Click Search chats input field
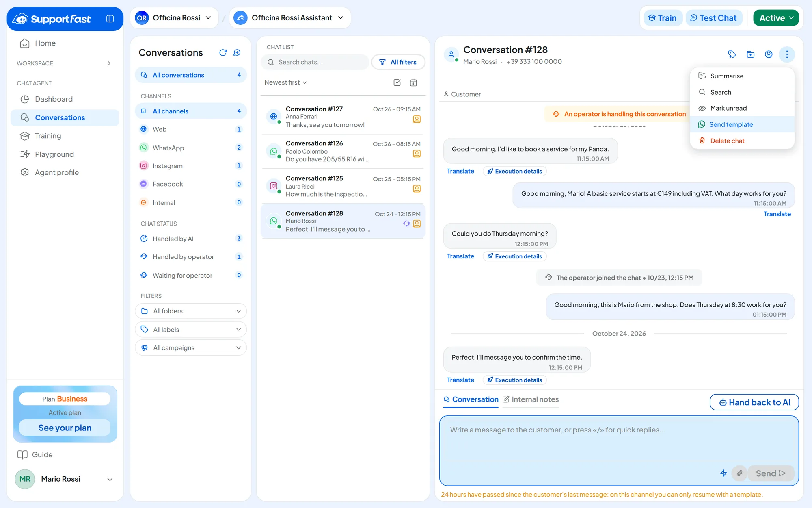This screenshot has width=812, height=508. (x=315, y=62)
